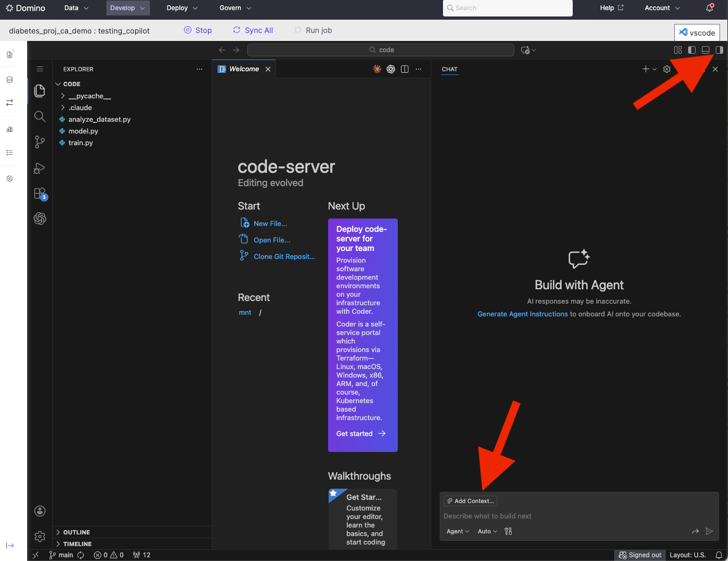Click the Domino bar chart sidebar icon
Viewport: 728px width, 561px height.
[x=10, y=129]
